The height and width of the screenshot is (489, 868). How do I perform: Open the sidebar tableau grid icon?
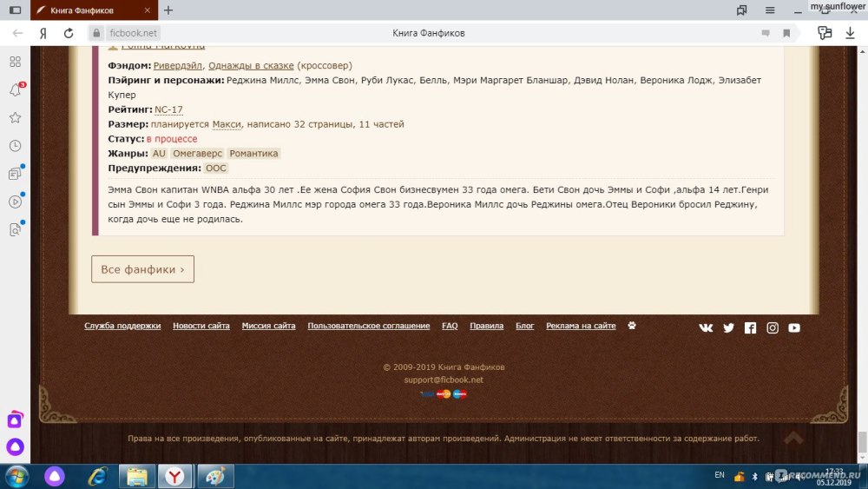16,62
